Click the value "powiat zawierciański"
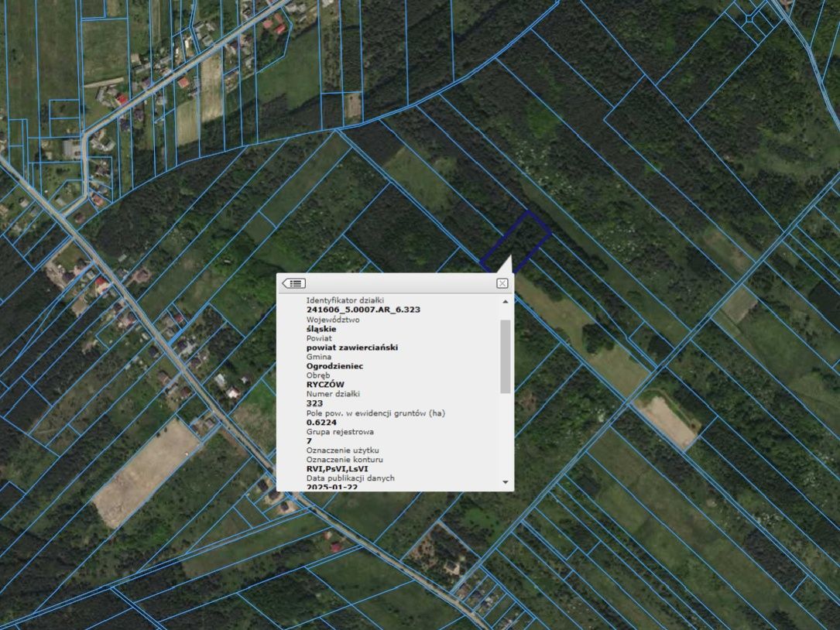Viewport: 840px width, 630px height. pos(352,348)
